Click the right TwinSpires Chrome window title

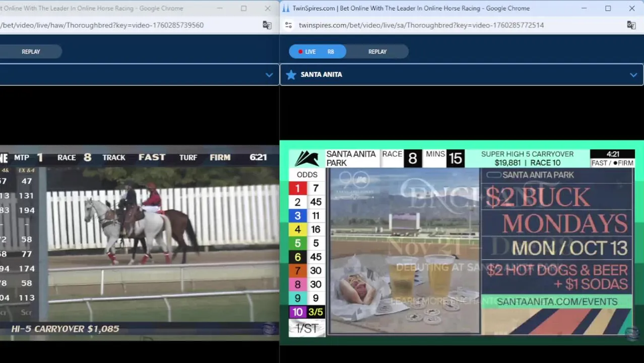pos(411,8)
